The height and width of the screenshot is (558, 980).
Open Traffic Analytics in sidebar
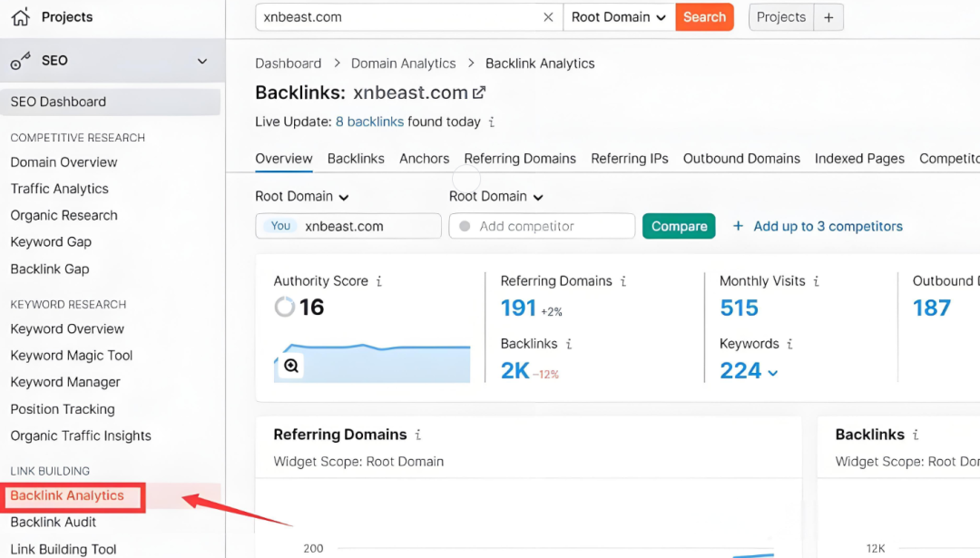coord(59,189)
